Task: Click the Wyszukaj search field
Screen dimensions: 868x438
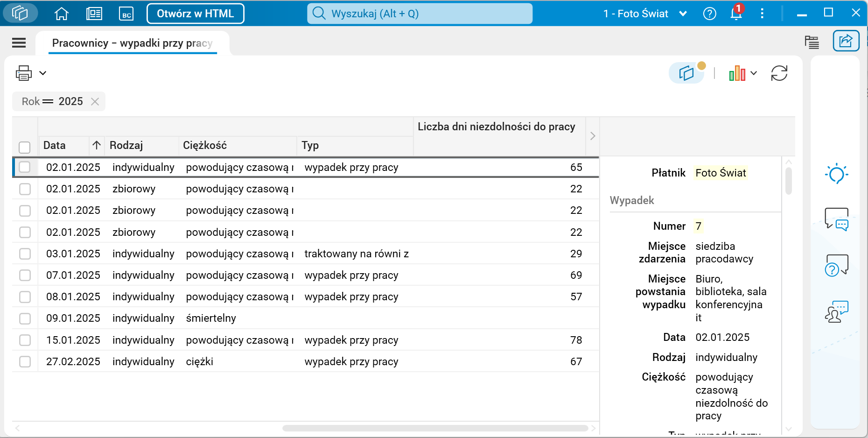Action: (x=420, y=14)
